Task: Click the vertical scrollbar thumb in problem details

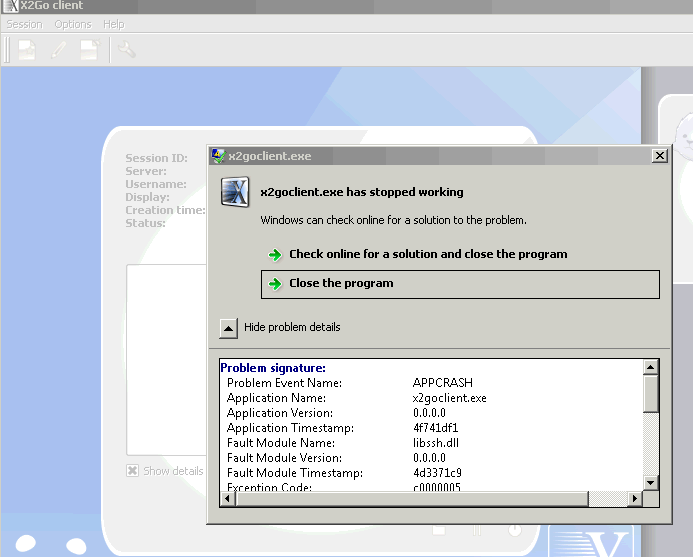Action: (651, 393)
